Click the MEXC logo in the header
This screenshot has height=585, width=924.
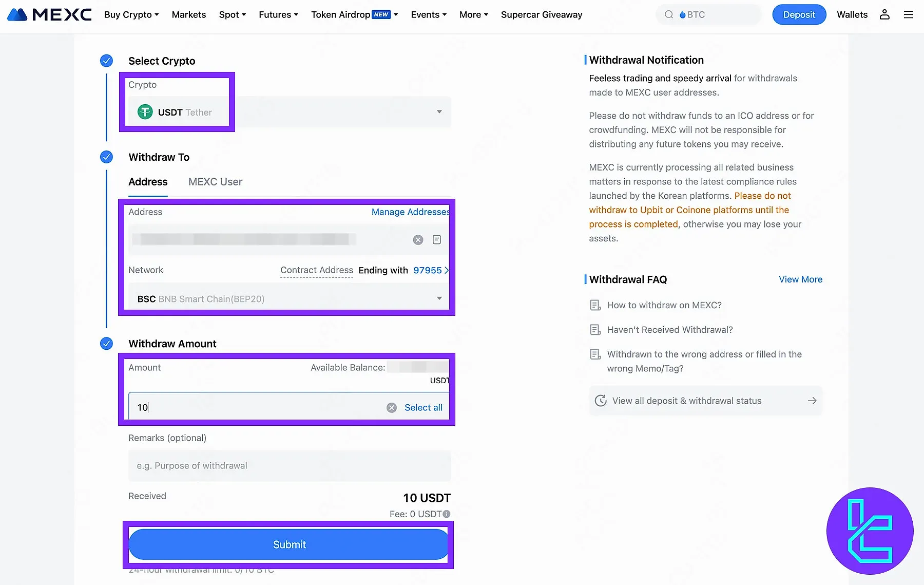pos(50,14)
